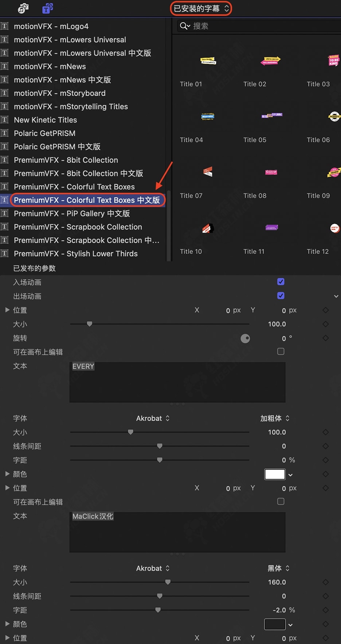Click the Title 05 thumbnail
The height and width of the screenshot is (644, 341).
tap(272, 116)
